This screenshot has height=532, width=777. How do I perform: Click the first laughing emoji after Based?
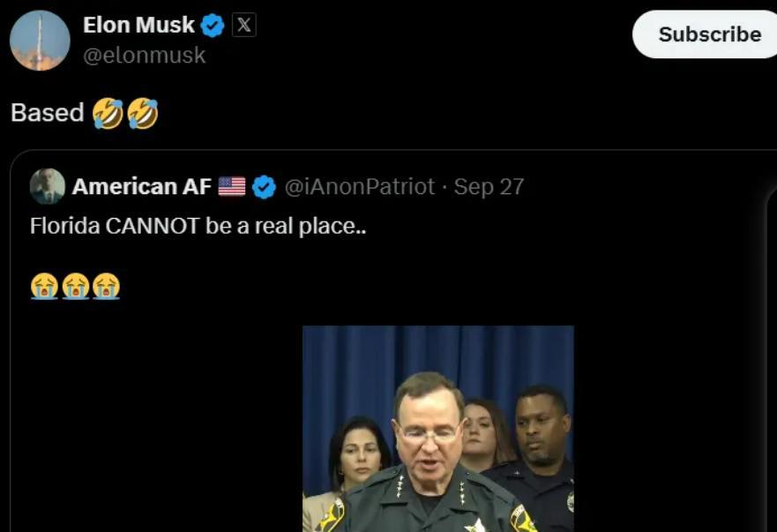(108, 113)
